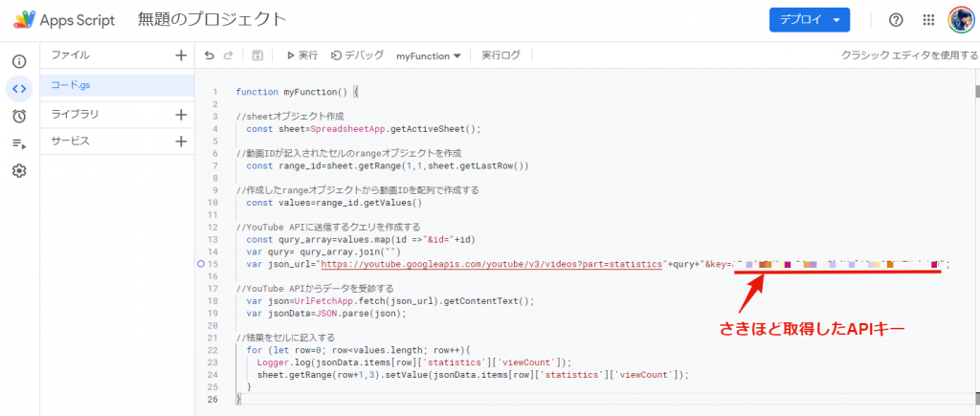Click the デバッグ debug button
Viewport: 980px width, 416px height.
pos(357,56)
